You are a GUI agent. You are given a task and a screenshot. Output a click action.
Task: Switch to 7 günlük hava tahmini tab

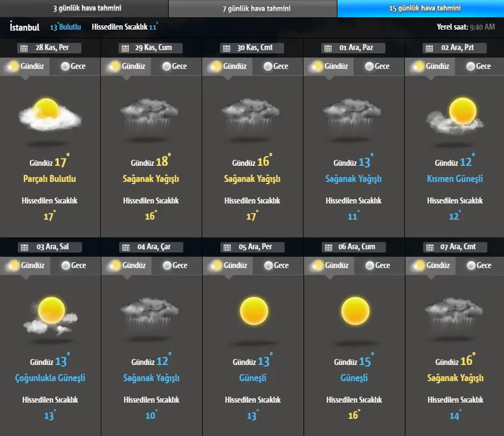[x=253, y=9]
